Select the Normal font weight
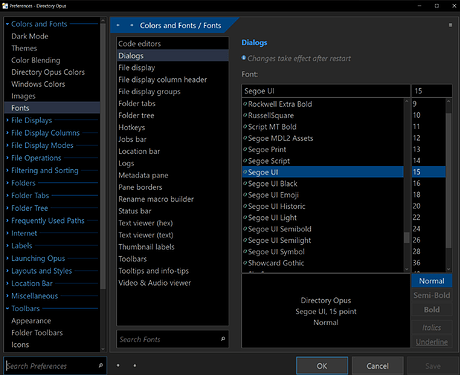This screenshot has height=375, width=460. [432, 281]
